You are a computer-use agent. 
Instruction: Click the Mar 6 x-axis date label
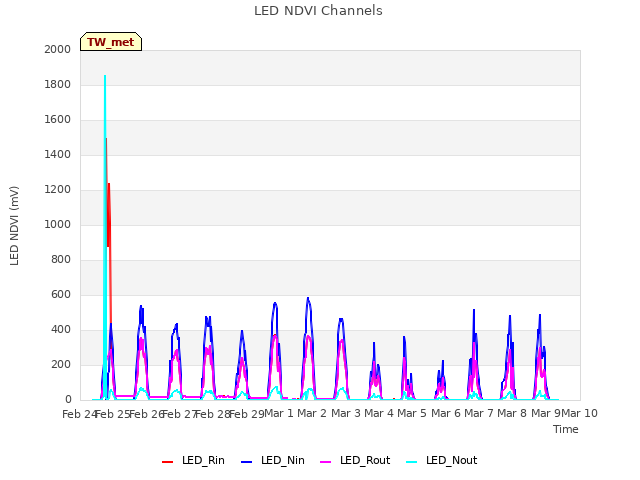(446, 413)
